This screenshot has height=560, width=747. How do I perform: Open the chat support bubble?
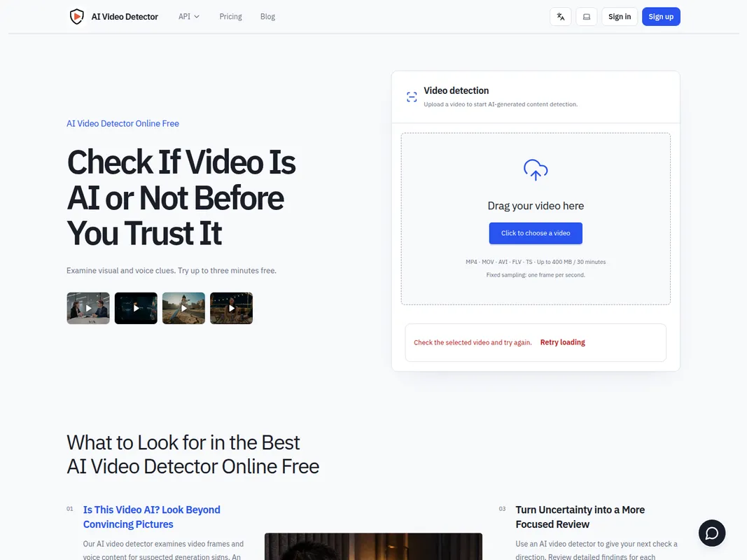click(x=712, y=533)
